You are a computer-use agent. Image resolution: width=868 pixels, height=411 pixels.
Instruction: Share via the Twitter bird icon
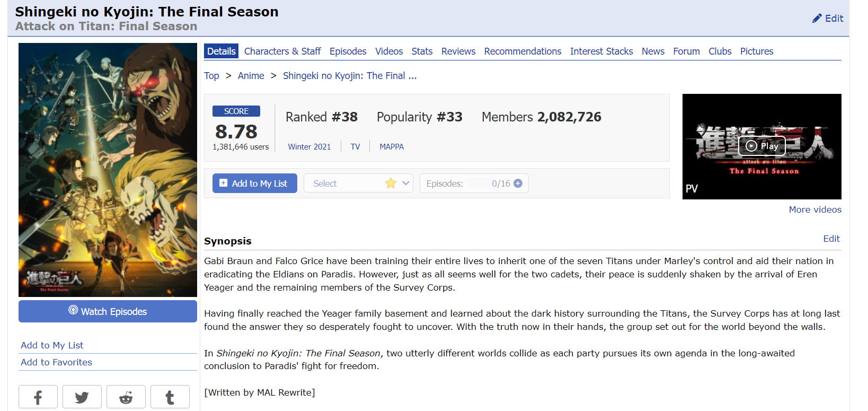coord(82,397)
